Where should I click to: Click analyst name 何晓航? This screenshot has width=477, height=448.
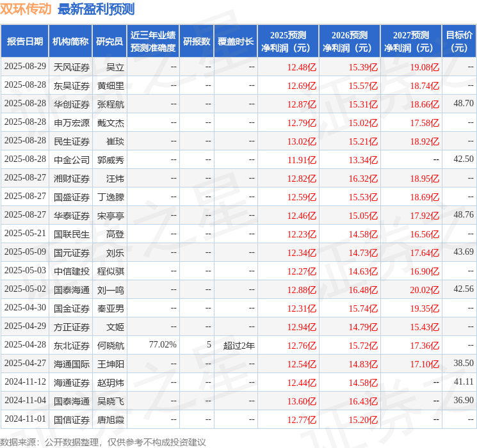pyautogui.click(x=110, y=346)
